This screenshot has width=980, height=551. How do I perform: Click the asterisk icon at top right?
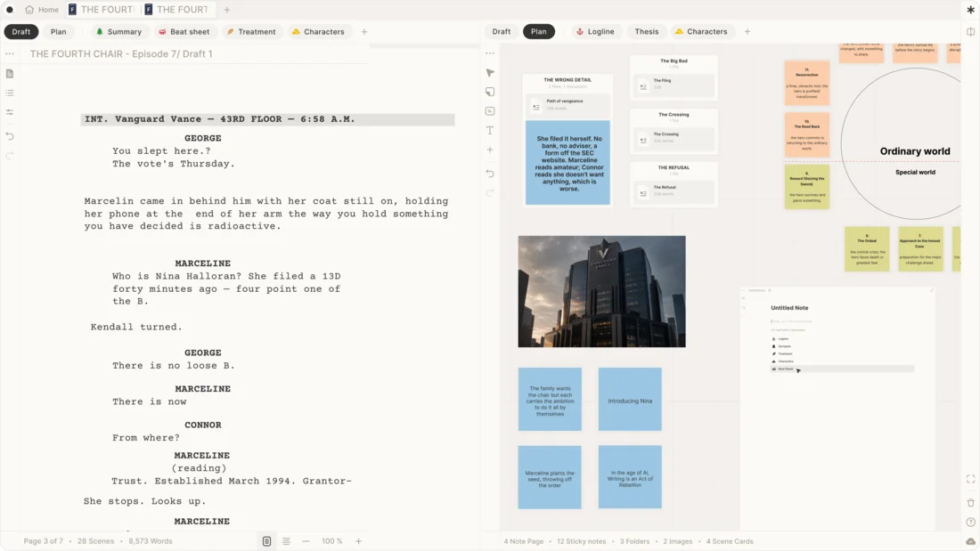[x=970, y=10]
